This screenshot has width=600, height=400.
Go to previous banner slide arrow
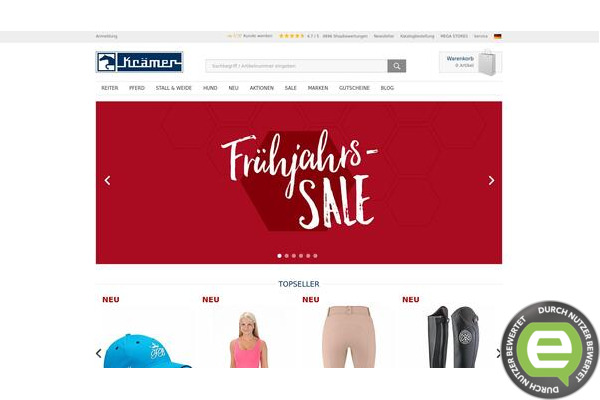tap(108, 181)
